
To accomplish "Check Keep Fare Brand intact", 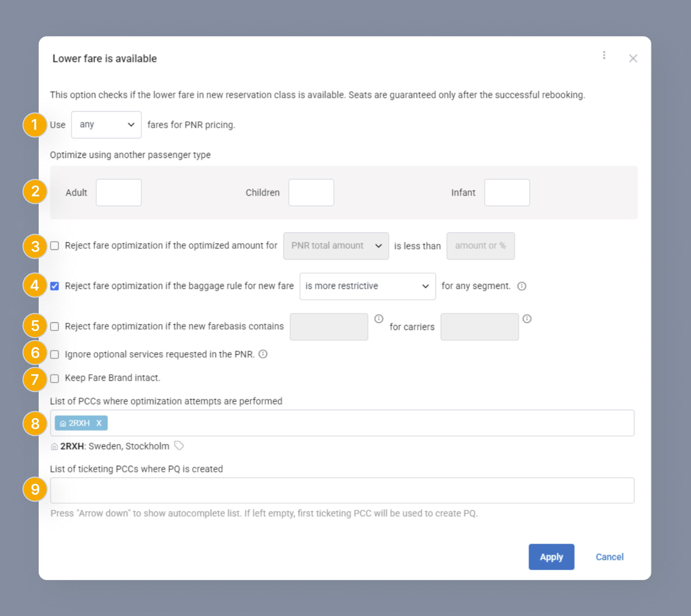I will 55,378.
